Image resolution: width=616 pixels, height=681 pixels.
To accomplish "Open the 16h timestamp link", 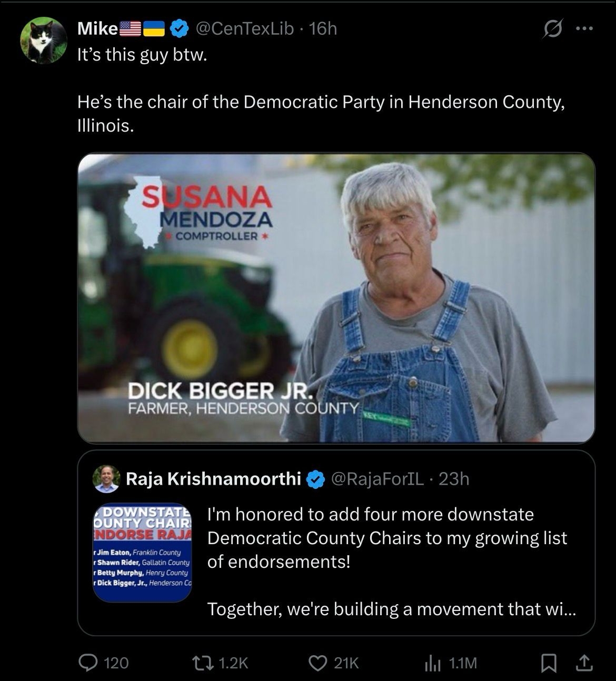I will [x=323, y=28].
